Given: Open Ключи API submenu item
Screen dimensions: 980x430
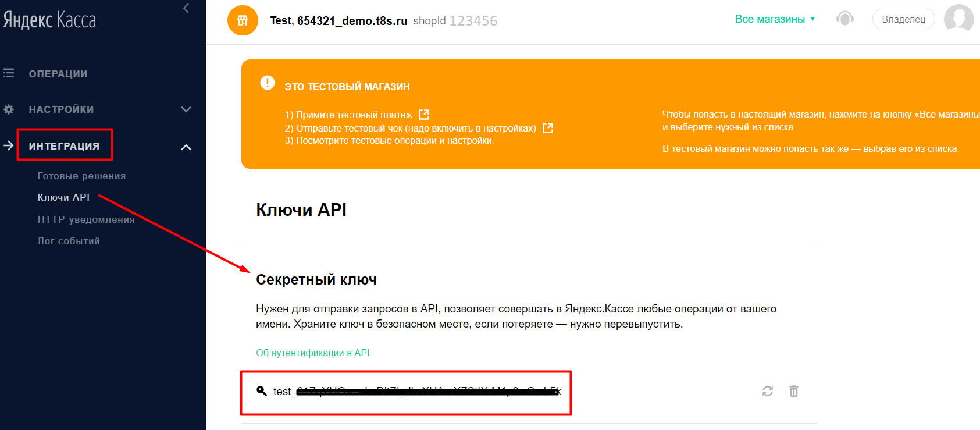Looking at the screenshot, I should tap(63, 197).
